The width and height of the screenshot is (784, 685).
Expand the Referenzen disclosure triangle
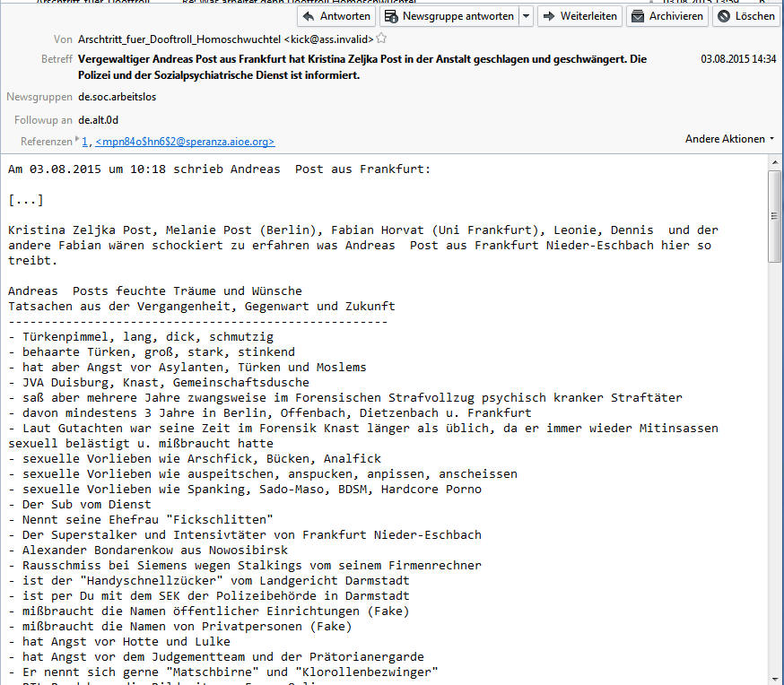[x=77, y=139]
